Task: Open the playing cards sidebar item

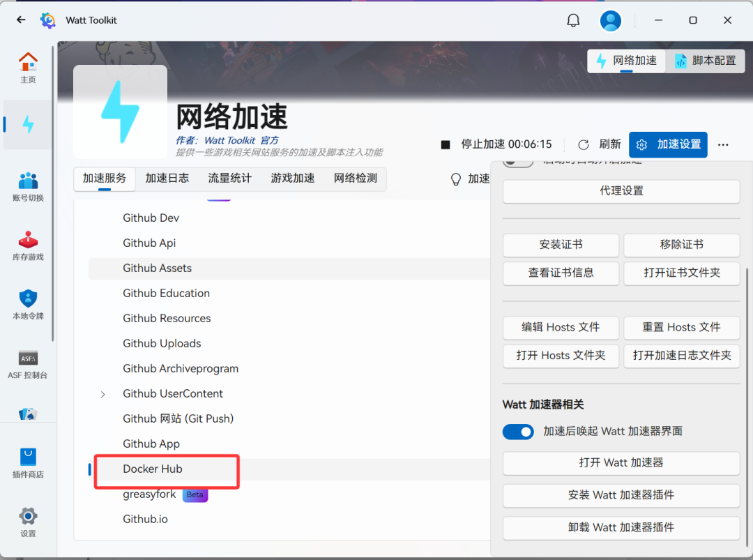Action: coord(28,414)
